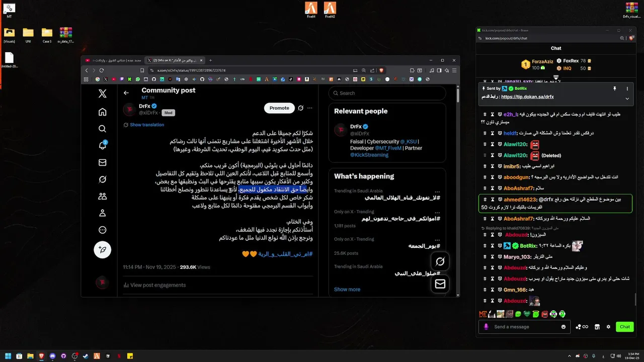Image resolution: width=644 pixels, height=362 pixels.
Task: Open Steam from the taskbar
Action: pos(85,356)
